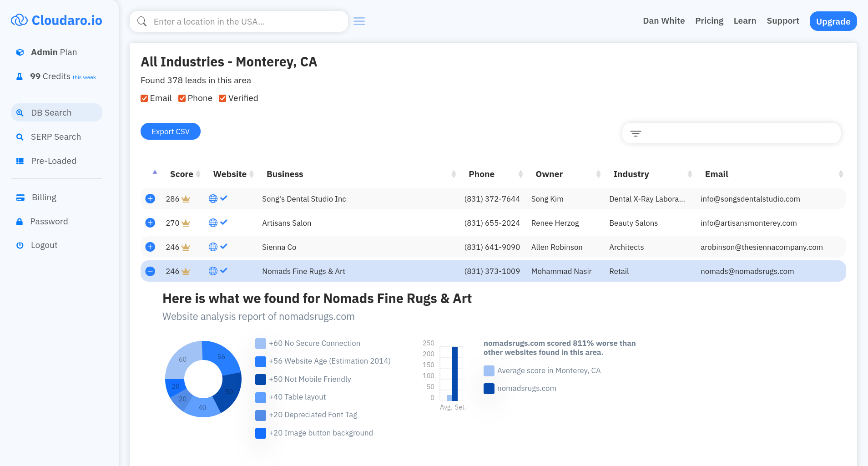Uncheck the Email filter checkbox
Image resolution: width=868 pixels, height=466 pixels.
coord(144,98)
